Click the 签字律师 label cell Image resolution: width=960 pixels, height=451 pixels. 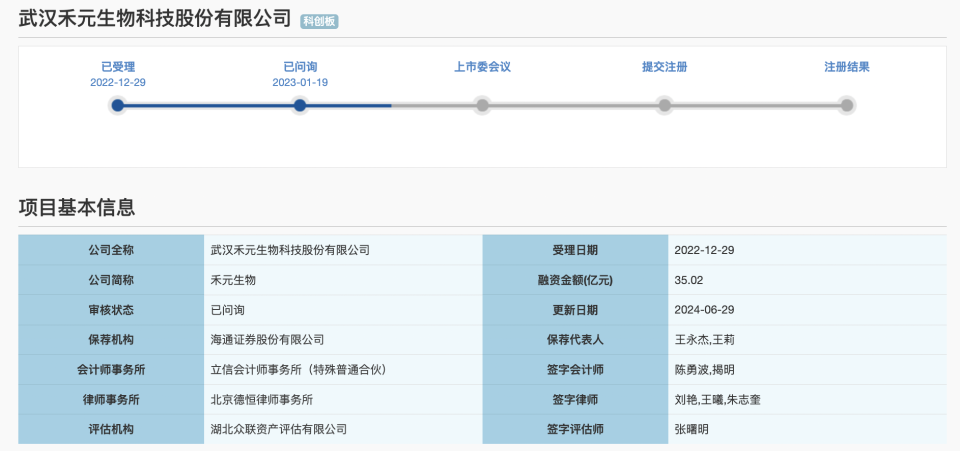(576, 400)
